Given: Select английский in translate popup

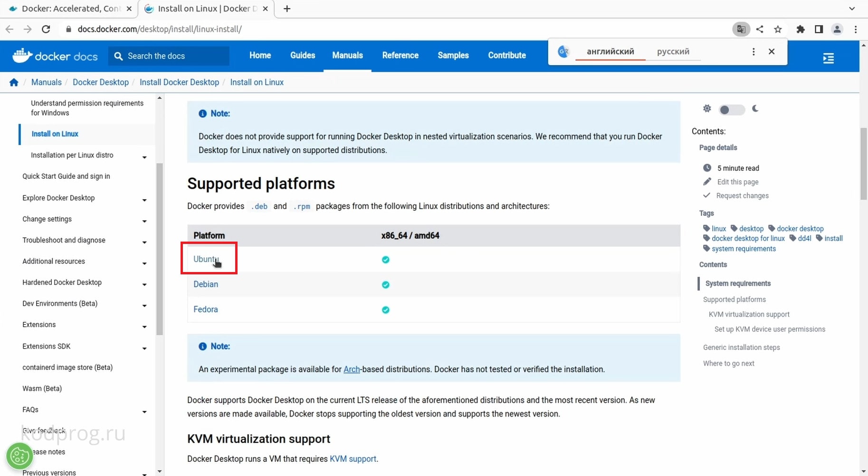Looking at the screenshot, I should [x=610, y=51].
